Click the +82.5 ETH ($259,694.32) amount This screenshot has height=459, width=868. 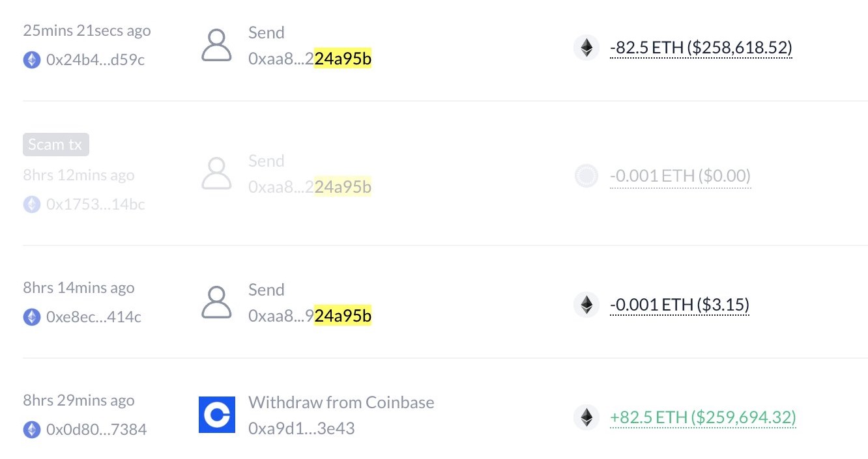click(x=703, y=417)
